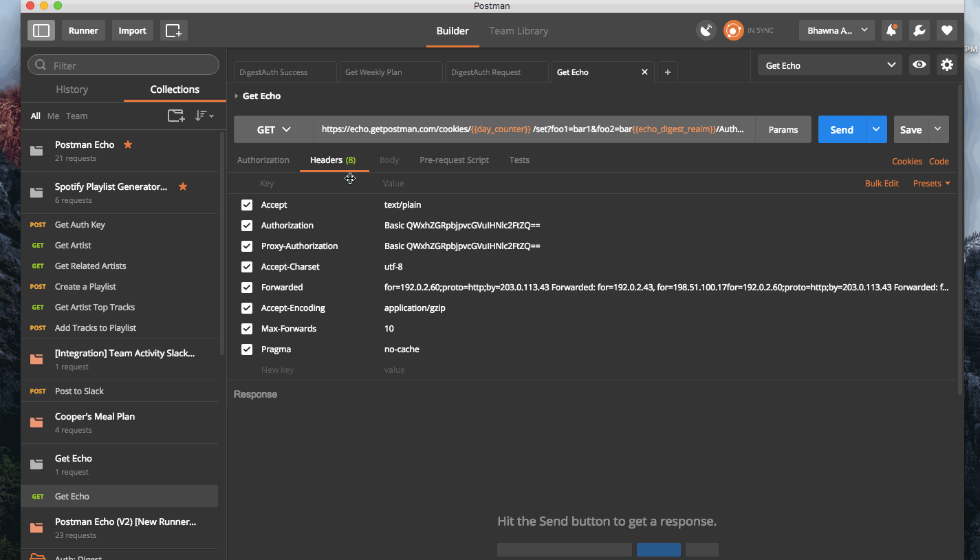Click the Filter search field
Screen dimensions: 980x560
coord(123,65)
